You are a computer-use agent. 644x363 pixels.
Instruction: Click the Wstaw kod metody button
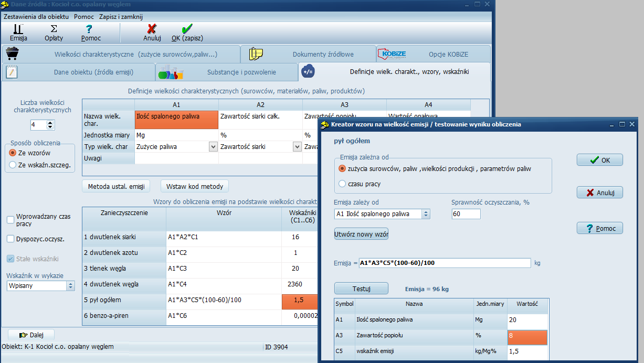click(x=195, y=186)
